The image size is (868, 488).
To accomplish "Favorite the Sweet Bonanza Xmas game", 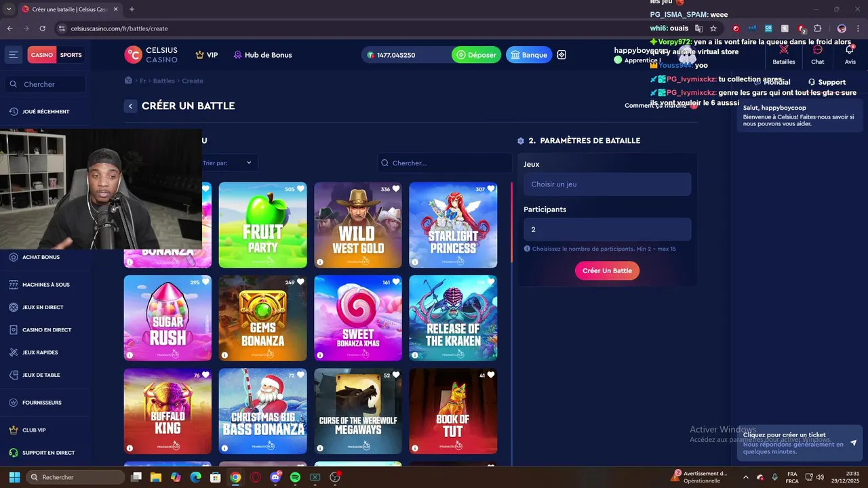I will click(396, 282).
